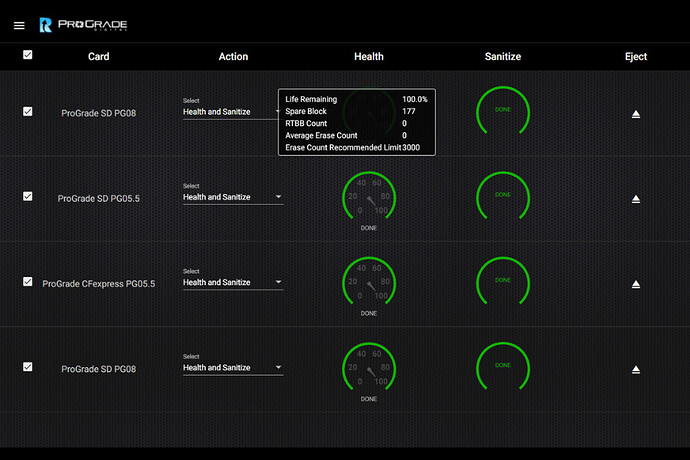
Task: Click the Sanitize column header
Action: click(x=502, y=57)
